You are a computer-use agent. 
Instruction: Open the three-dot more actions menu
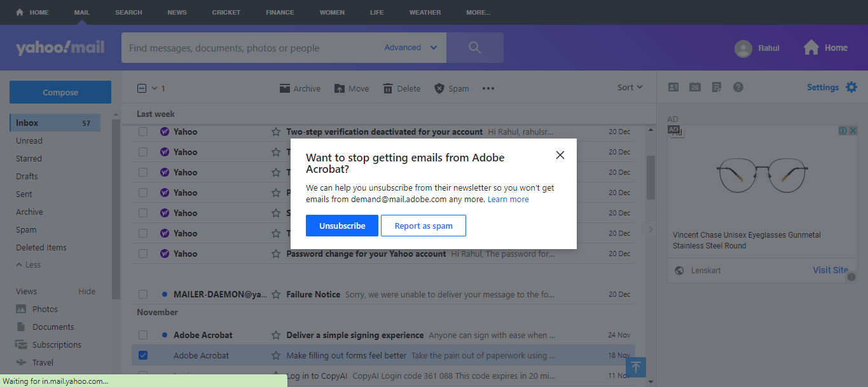click(488, 88)
